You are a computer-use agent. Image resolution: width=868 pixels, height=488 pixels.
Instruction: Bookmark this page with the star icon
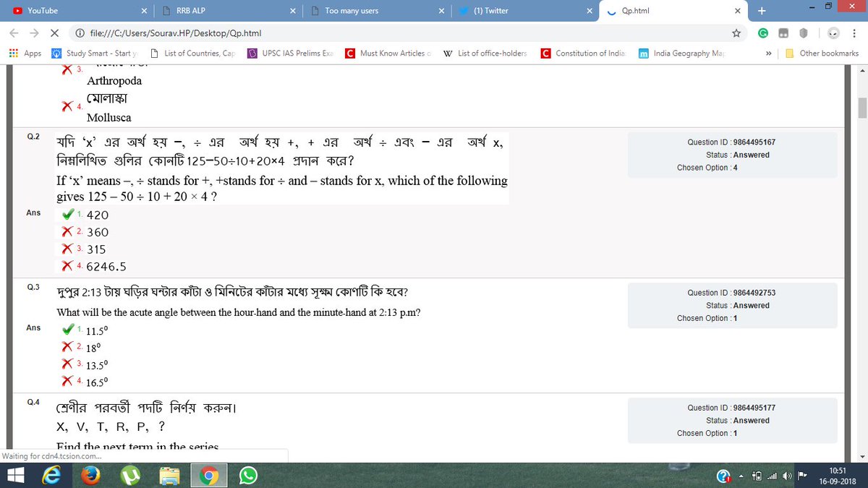[x=736, y=33]
